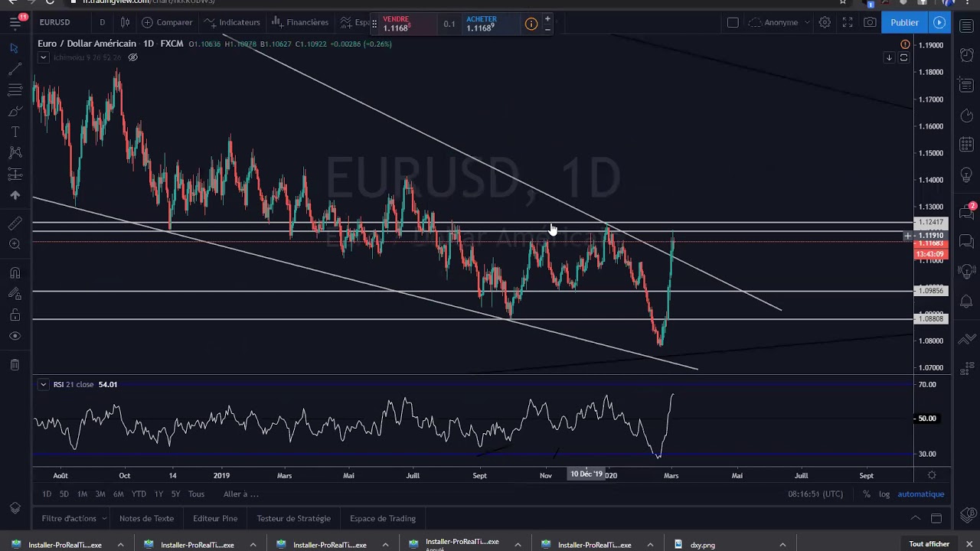Select the Text annotation tool
Image resolution: width=980 pixels, height=551 pixels.
(x=15, y=132)
